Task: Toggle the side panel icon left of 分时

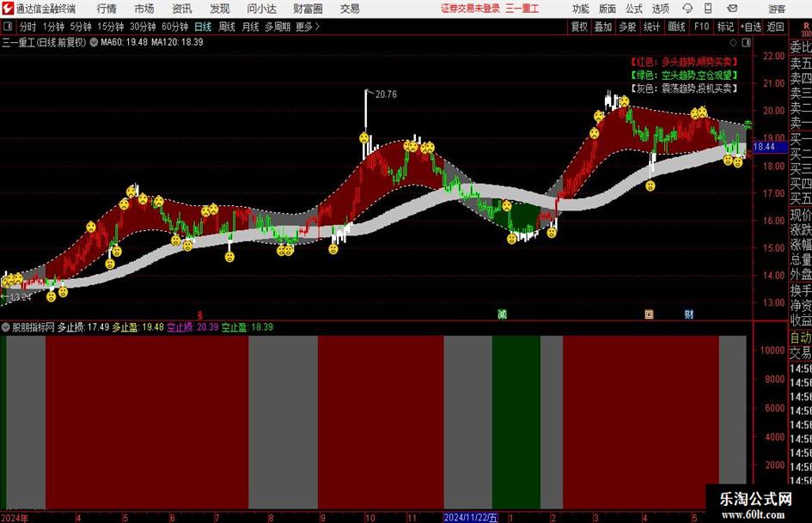Action: 8,27
